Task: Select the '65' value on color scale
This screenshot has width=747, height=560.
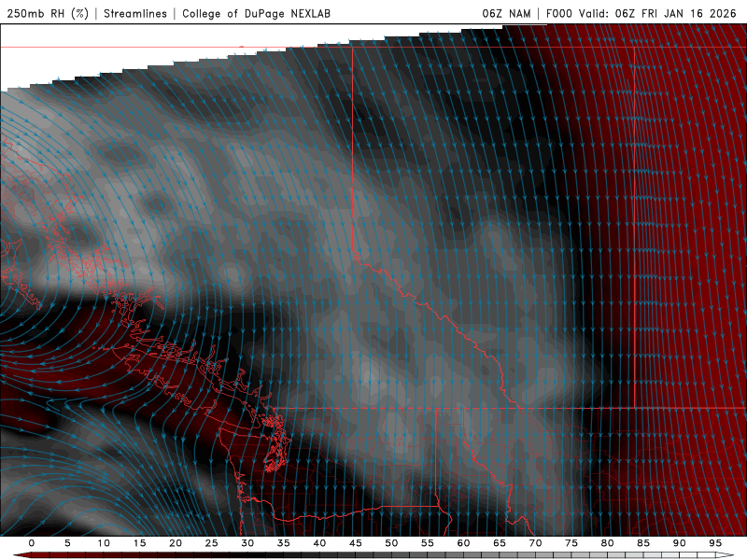Action: pyautogui.click(x=500, y=543)
